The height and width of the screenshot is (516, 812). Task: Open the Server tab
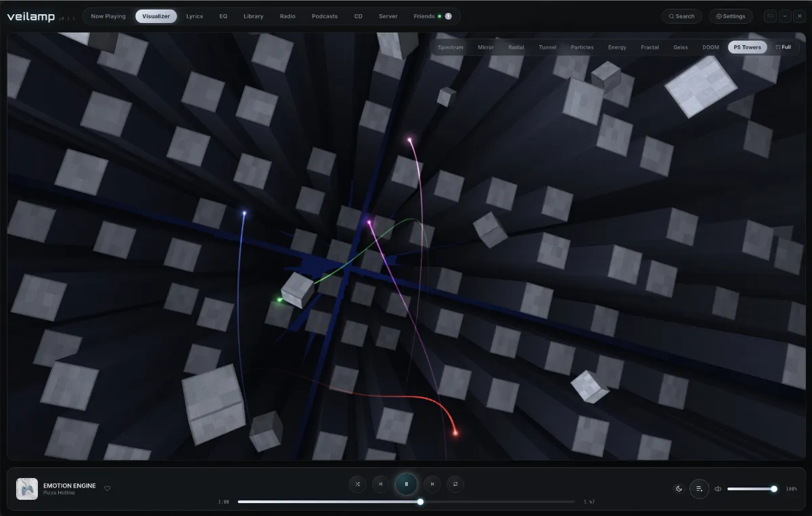coord(388,16)
